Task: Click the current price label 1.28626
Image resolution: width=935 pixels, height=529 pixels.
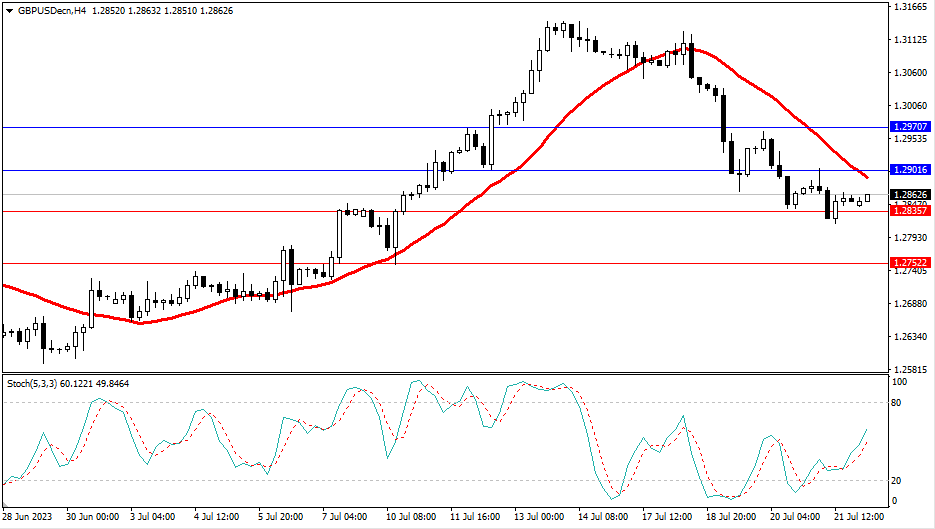Action: click(909, 195)
